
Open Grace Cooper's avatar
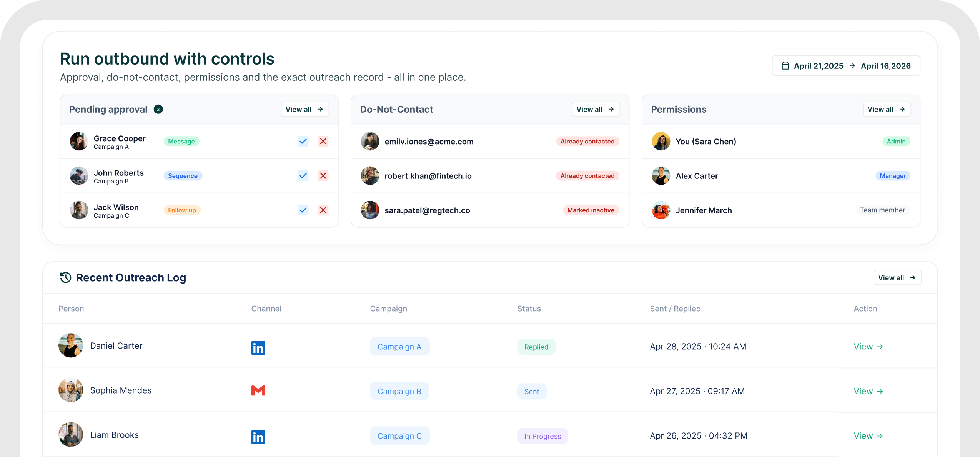click(x=79, y=141)
